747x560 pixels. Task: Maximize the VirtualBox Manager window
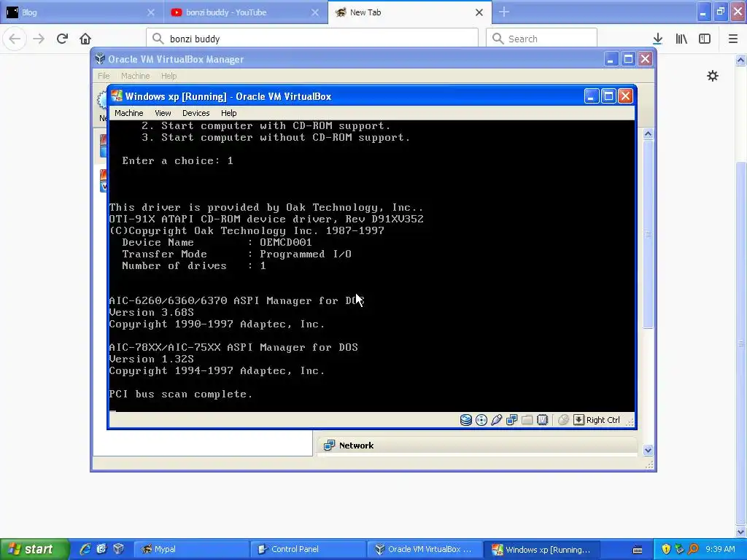coord(628,59)
